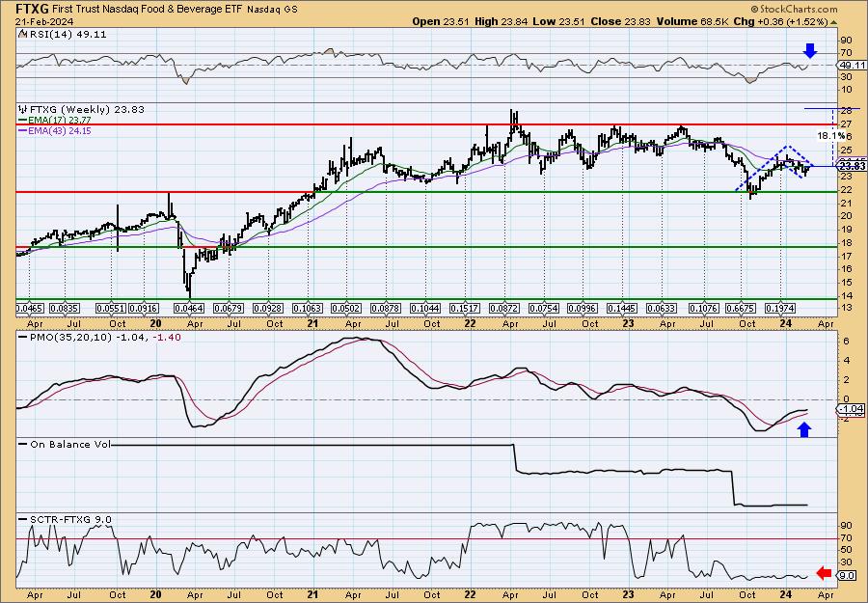
Task: Click the Volume 68.5K value
Action: [x=691, y=21]
